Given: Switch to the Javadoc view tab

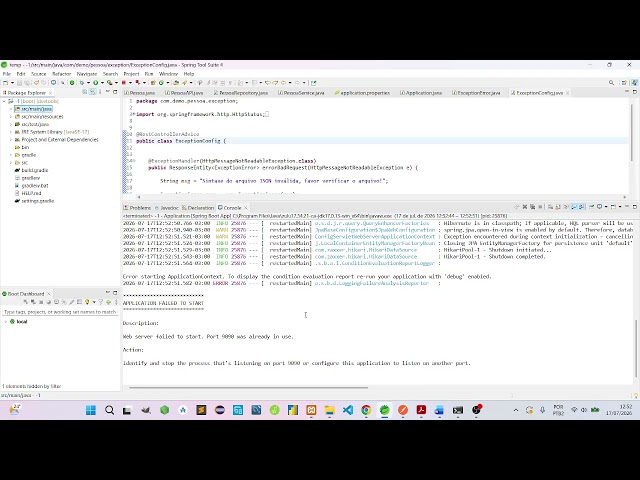Looking at the screenshot, I should coord(167,208).
